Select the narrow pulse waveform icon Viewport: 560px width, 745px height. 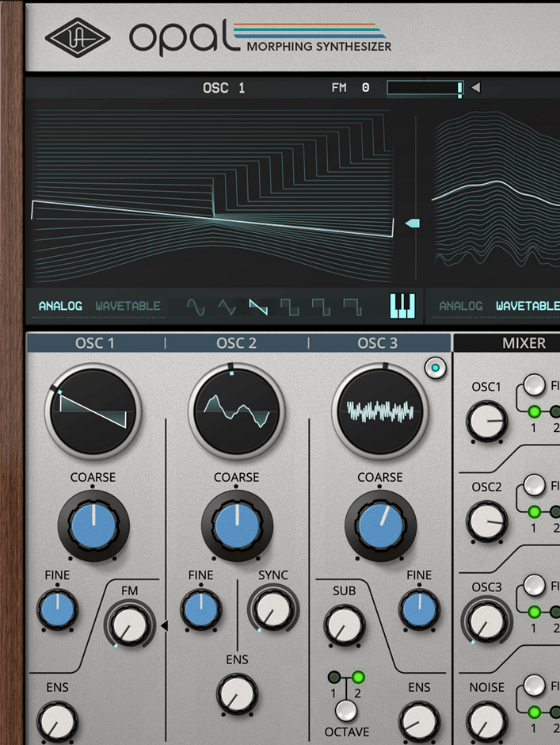352,307
